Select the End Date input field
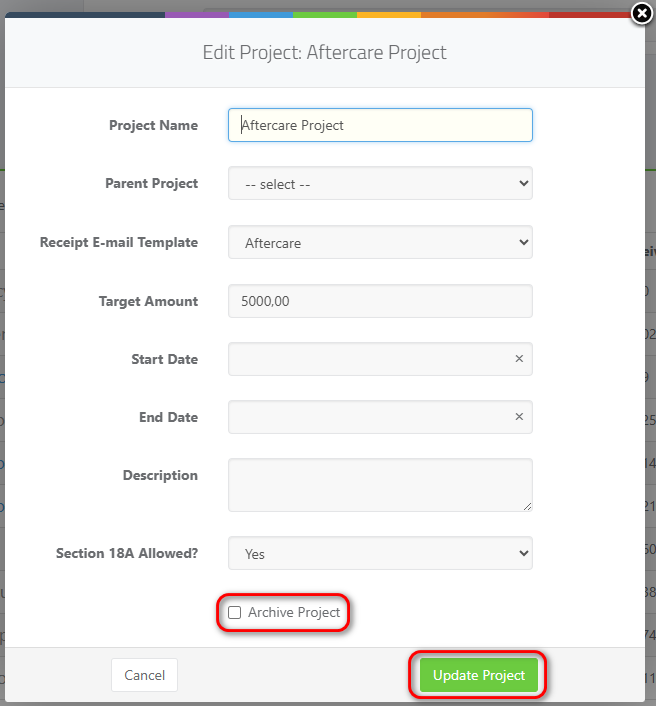 pyautogui.click(x=370, y=417)
